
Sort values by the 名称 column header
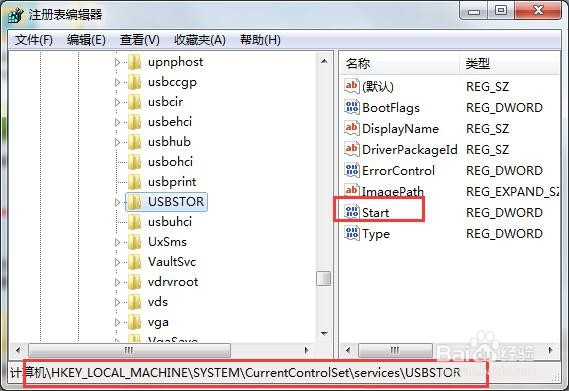point(400,64)
